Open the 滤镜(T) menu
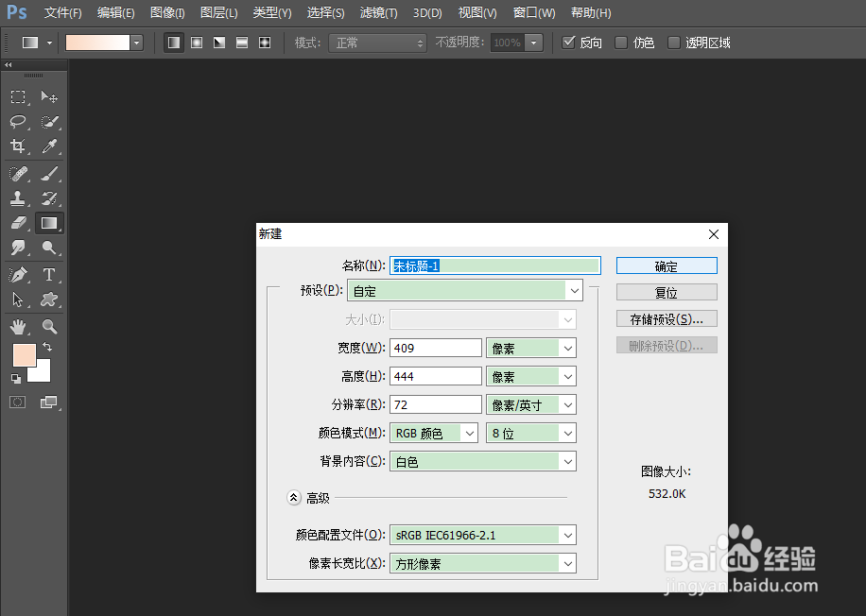The width and height of the screenshot is (866, 616). click(379, 12)
